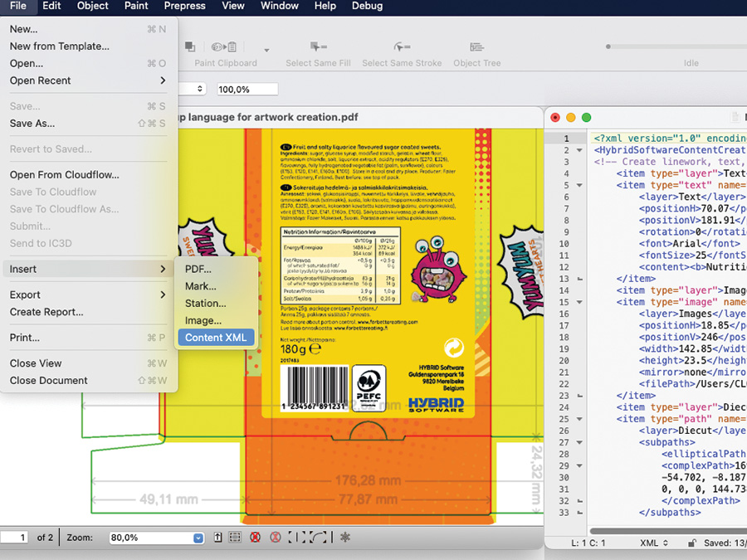Image resolution: width=747 pixels, height=560 pixels.
Task: Toggle the red crossed X indicator
Action: click(x=255, y=538)
